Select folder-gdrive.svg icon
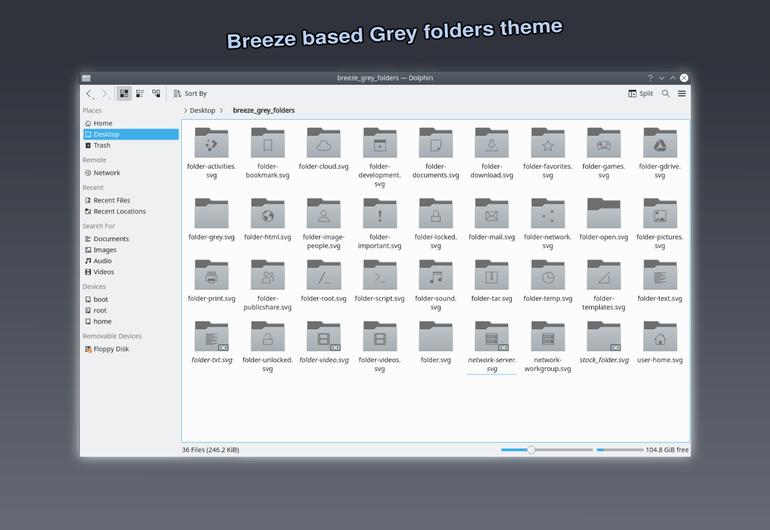This screenshot has width=770, height=530. coord(660,142)
